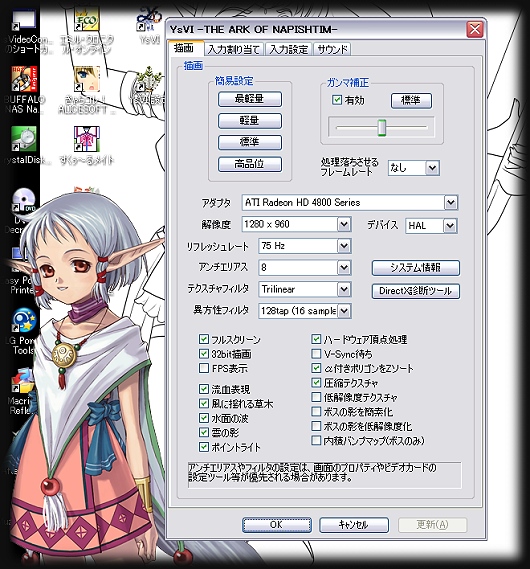The width and height of the screenshot is (530, 569).
Task: Enable the 内積バンプマップ(ボスのみ) checkbox
Action: [316, 441]
